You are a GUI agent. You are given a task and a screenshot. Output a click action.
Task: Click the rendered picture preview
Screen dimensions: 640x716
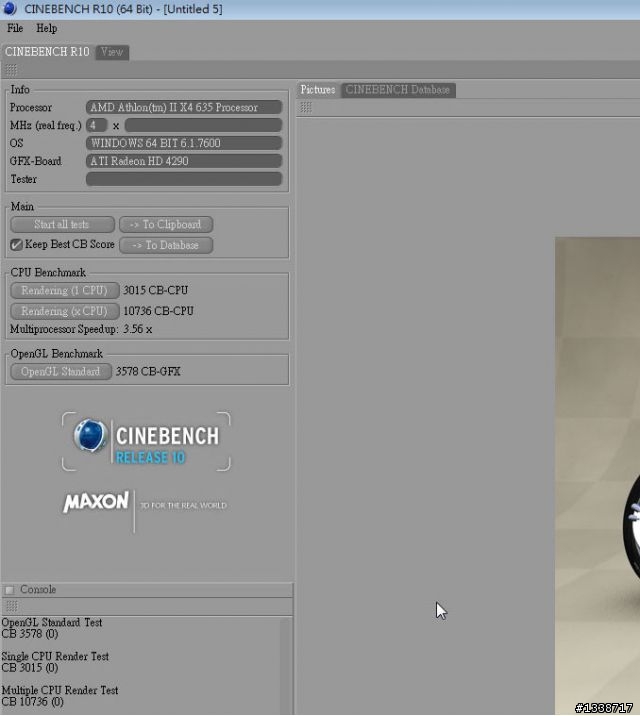tap(598, 475)
